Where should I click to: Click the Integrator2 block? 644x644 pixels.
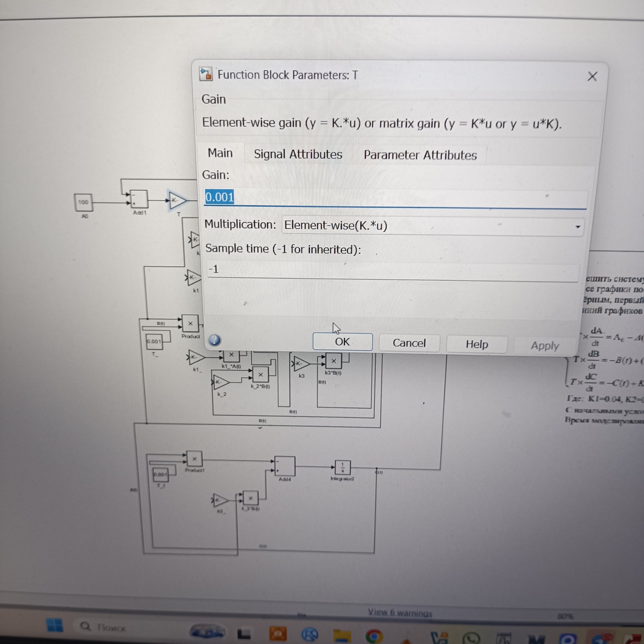343,467
